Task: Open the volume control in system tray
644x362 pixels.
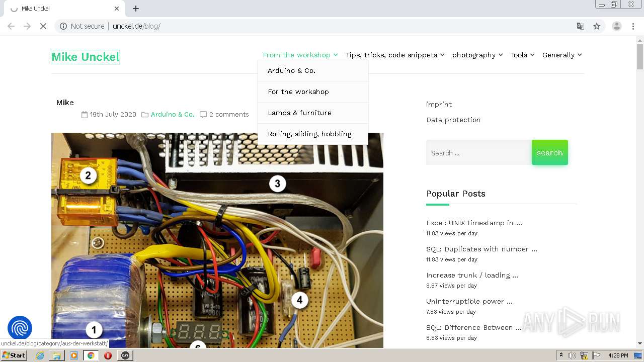Action: point(572,355)
